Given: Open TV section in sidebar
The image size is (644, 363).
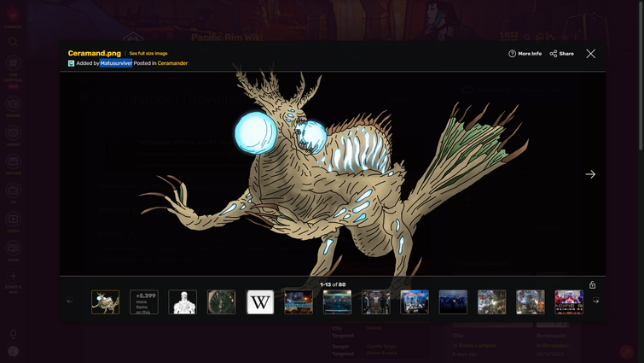Looking at the screenshot, I should point(13,194).
